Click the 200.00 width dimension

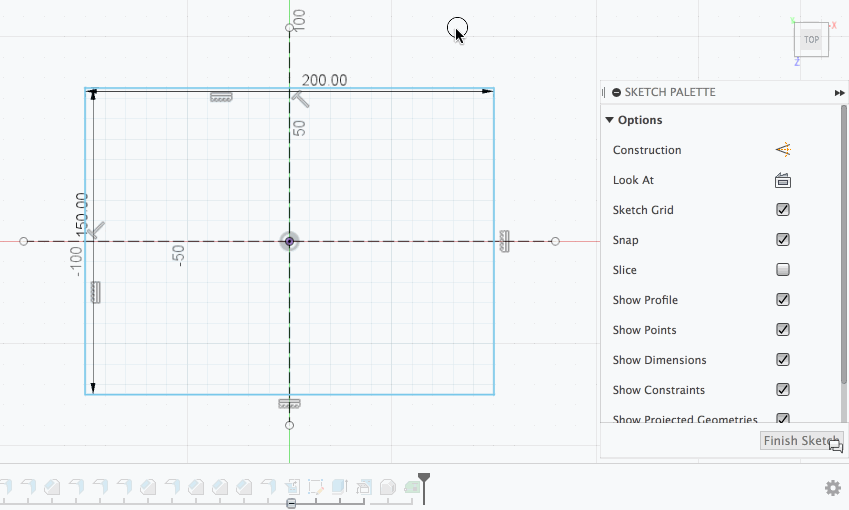324,80
